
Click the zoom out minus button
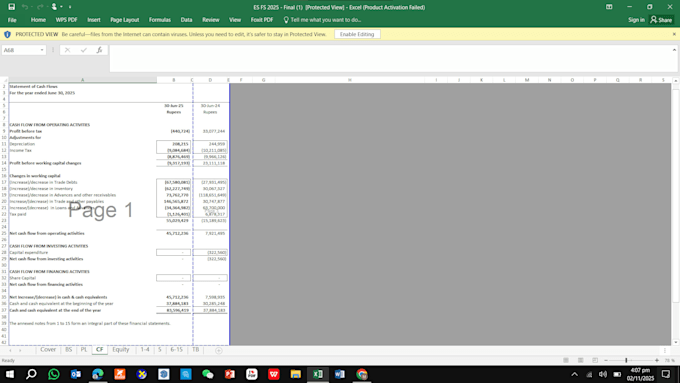606,360
